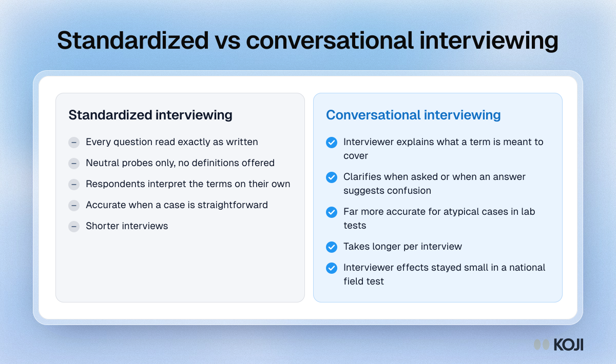The height and width of the screenshot is (364, 616).
Task: Click the minus icon beside "Neutral probes only"
Action: click(x=74, y=163)
